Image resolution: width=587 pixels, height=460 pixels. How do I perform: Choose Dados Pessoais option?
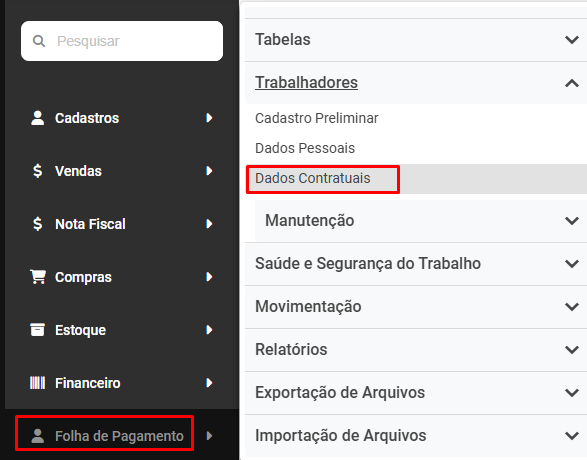tap(305, 148)
